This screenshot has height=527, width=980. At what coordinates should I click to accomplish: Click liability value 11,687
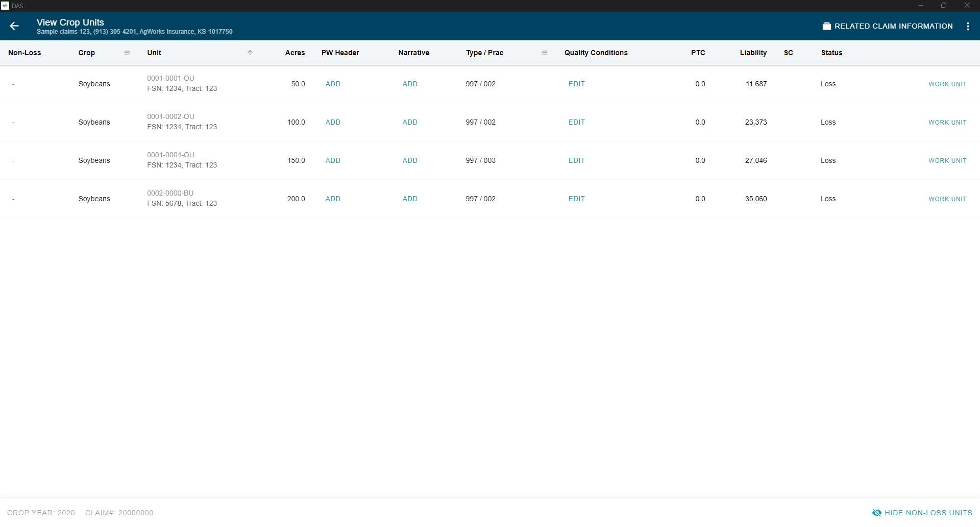[756, 84]
